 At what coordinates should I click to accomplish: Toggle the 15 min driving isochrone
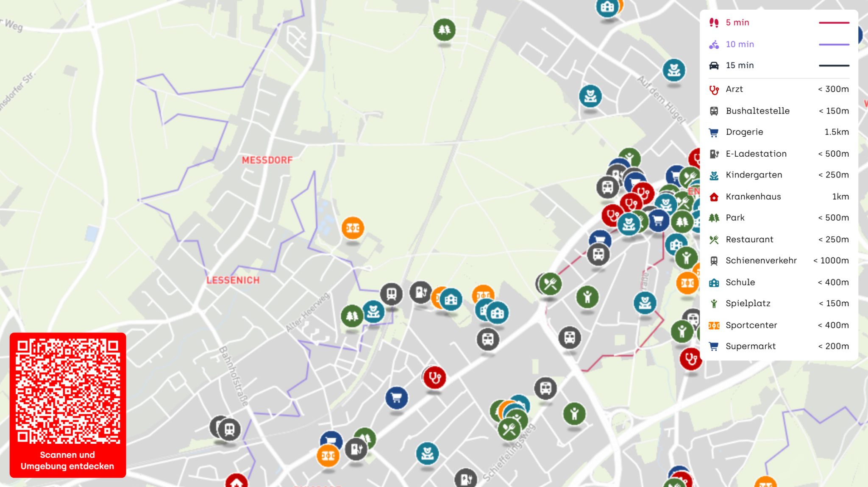coord(779,65)
